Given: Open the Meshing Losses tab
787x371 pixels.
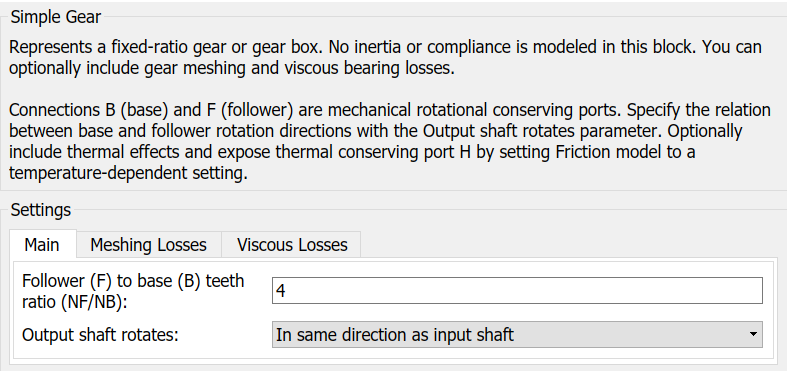Looking at the screenshot, I should coord(149,245).
